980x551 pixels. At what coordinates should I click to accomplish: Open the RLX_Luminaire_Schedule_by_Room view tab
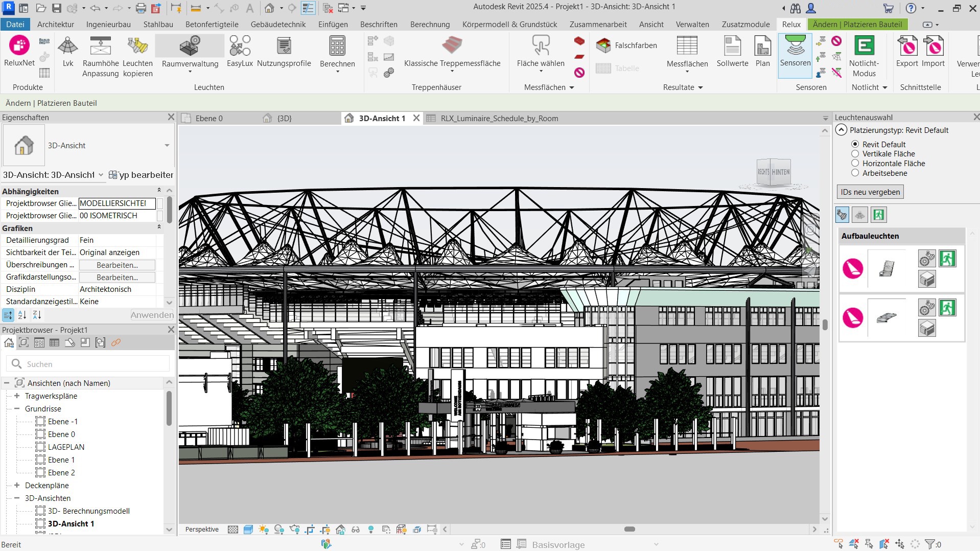499,119
